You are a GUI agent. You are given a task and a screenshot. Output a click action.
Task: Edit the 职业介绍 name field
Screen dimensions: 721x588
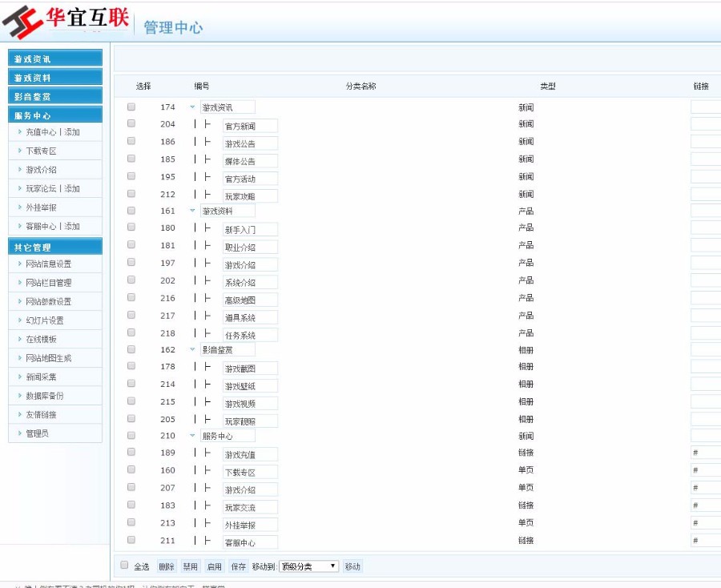click(250, 247)
